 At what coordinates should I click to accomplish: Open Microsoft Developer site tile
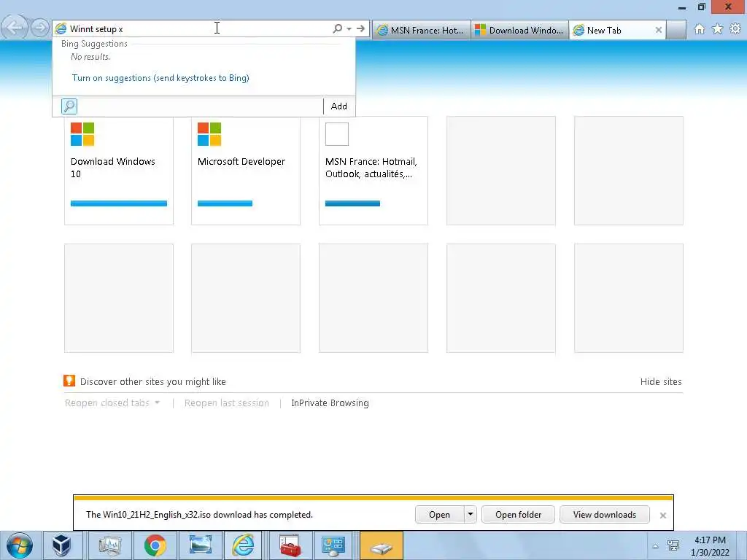pos(246,171)
